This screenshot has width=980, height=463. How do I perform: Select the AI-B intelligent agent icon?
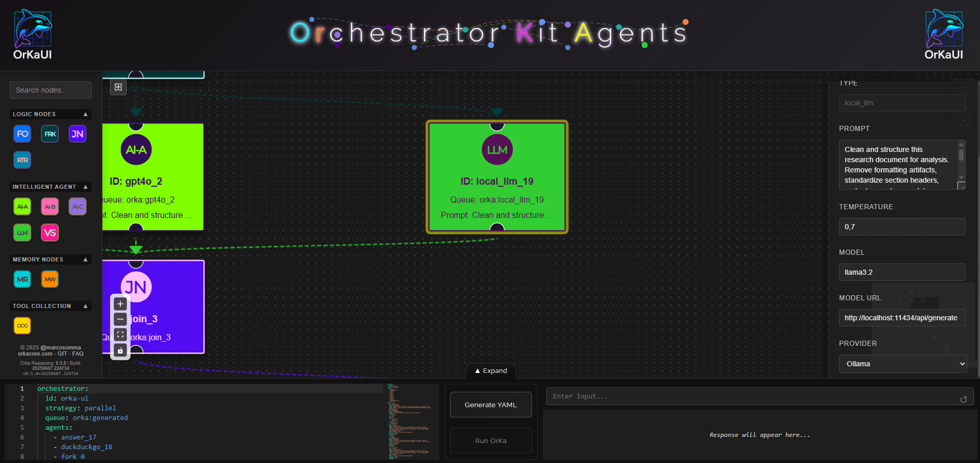pos(50,206)
